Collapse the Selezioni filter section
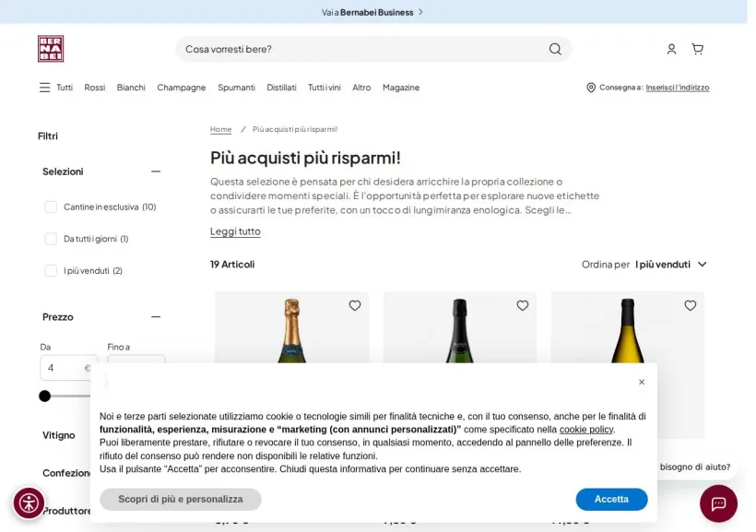 155,171
